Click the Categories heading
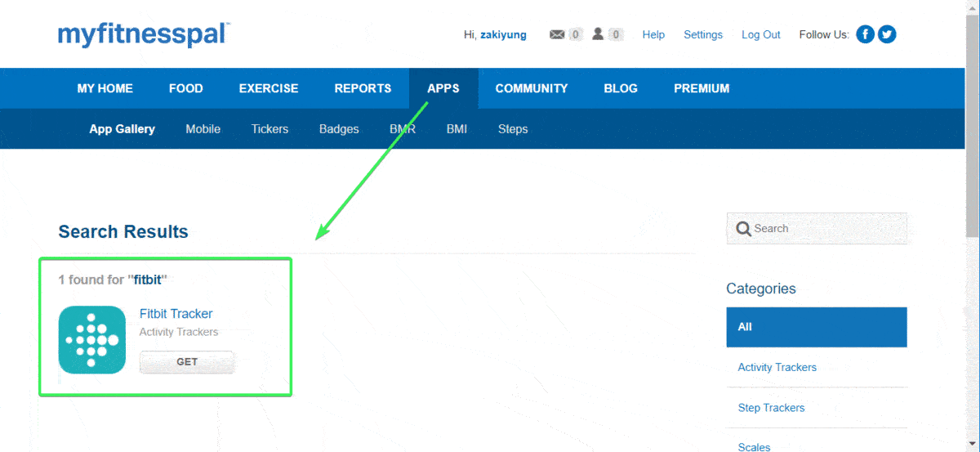The width and height of the screenshot is (980, 452). (x=761, y=289)
